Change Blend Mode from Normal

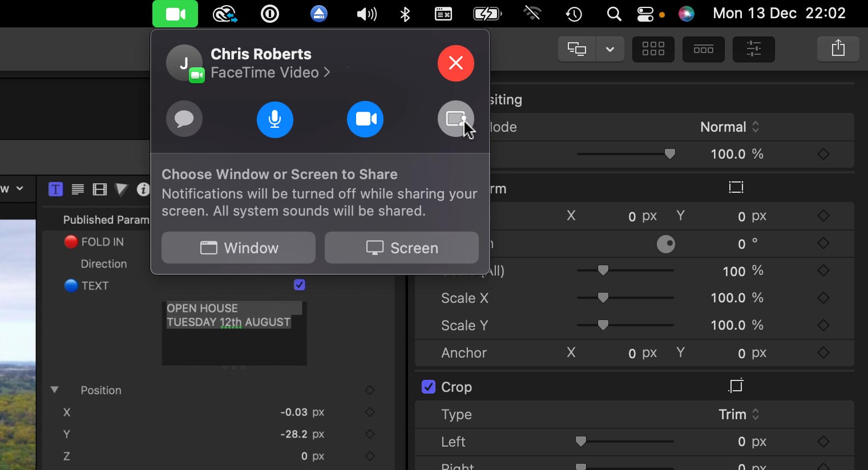730,127
